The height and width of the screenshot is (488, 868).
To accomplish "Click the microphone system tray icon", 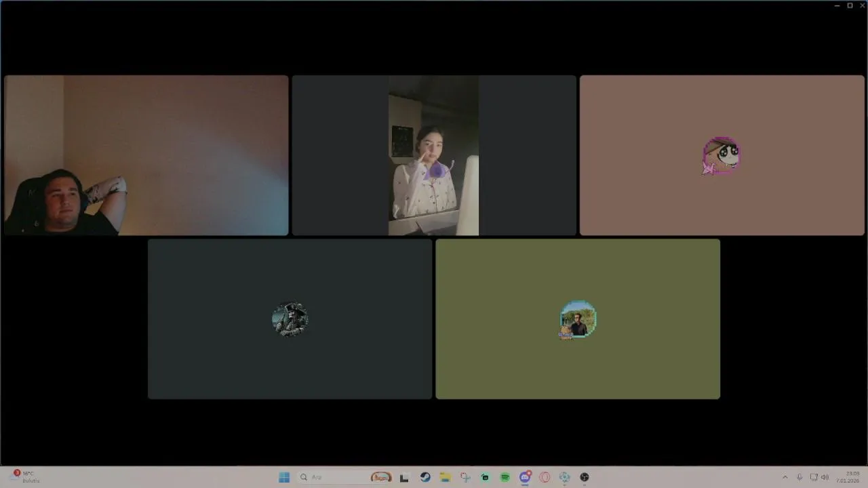I will pyautogui.click(x=800, y=477).
